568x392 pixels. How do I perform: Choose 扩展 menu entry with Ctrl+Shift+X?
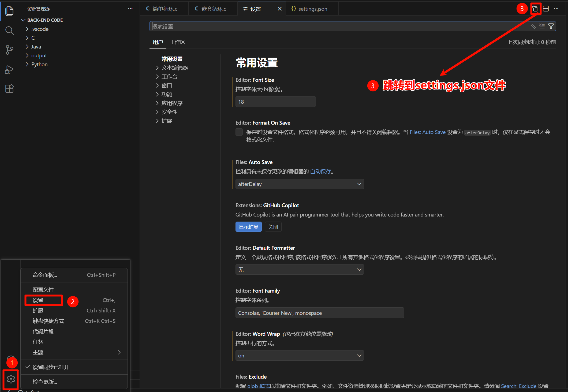pyautogui.click(x=74, y=311)
